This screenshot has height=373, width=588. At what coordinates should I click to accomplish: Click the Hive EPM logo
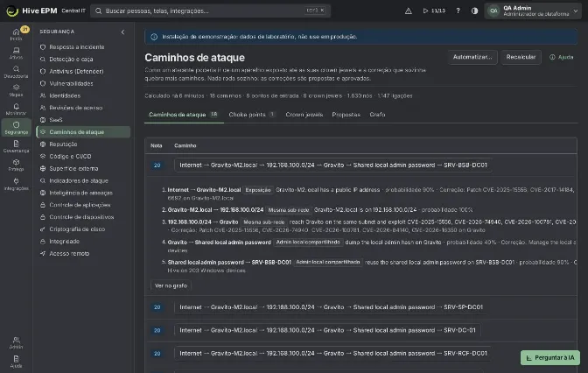tap(31, 11)
